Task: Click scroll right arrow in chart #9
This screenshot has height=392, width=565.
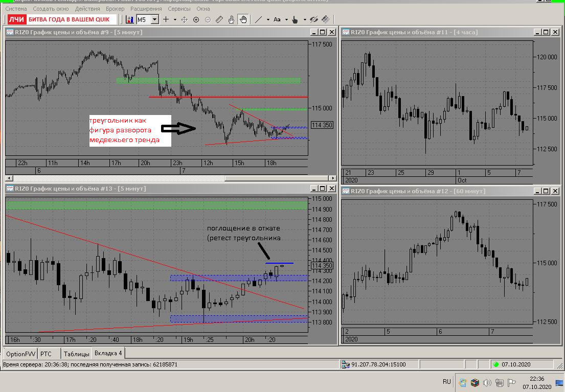Action: (x=333, y=178)
